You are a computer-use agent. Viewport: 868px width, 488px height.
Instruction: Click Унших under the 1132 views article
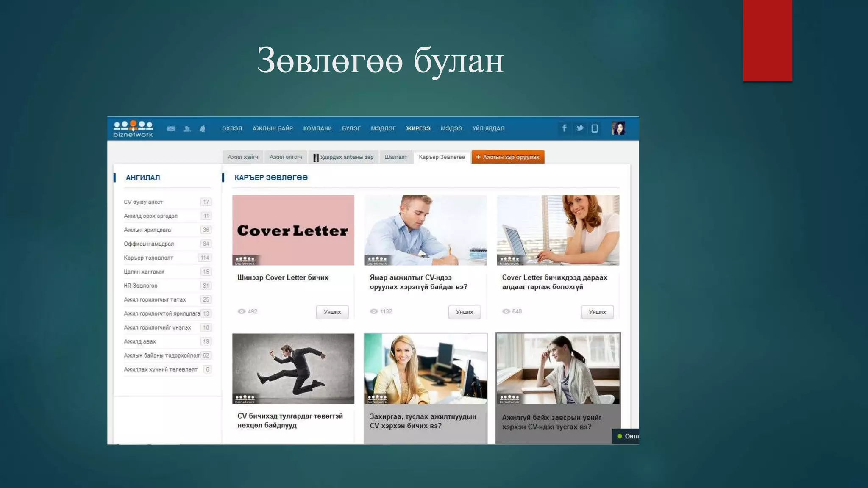[x=465, y=312]
